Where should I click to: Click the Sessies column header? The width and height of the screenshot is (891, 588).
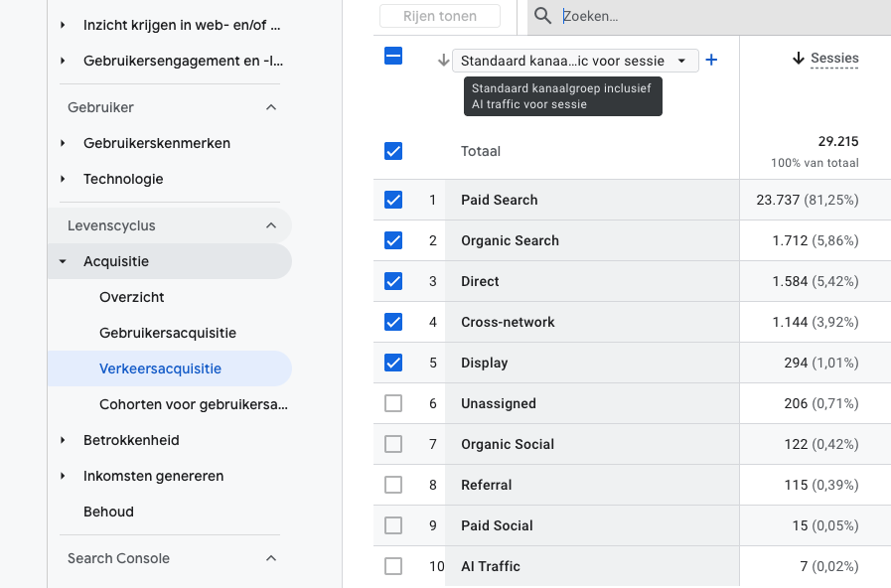pyautogui.click(x=834, y=58)
